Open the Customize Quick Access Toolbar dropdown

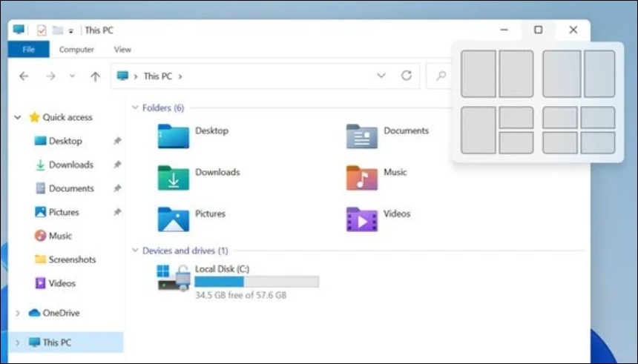[70, 31]
